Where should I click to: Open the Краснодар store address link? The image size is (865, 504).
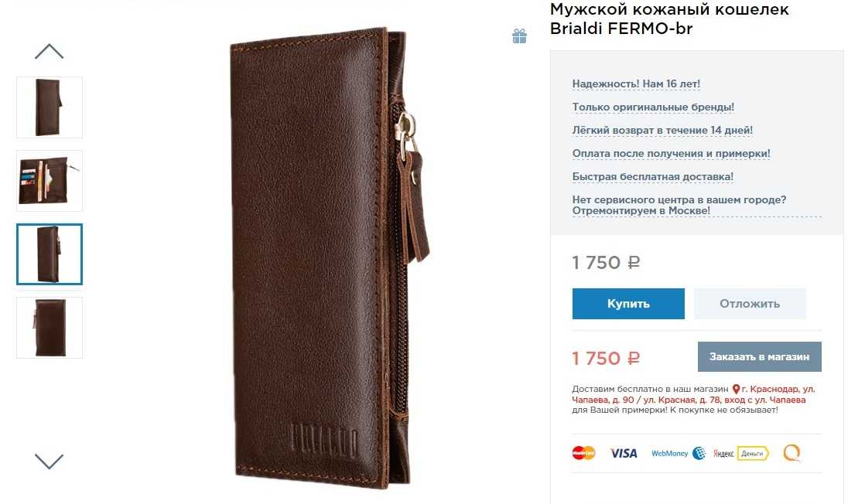point(693,394)
